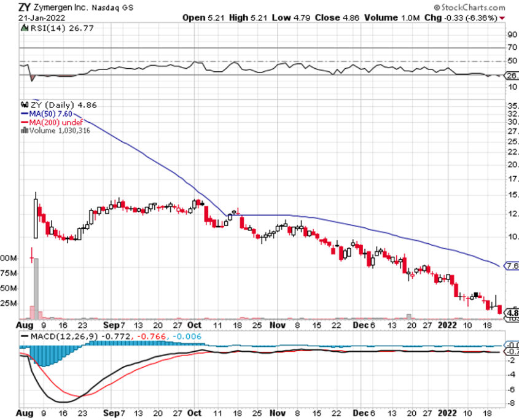Select the Oct marker on price axis

[x=195, y=325]
